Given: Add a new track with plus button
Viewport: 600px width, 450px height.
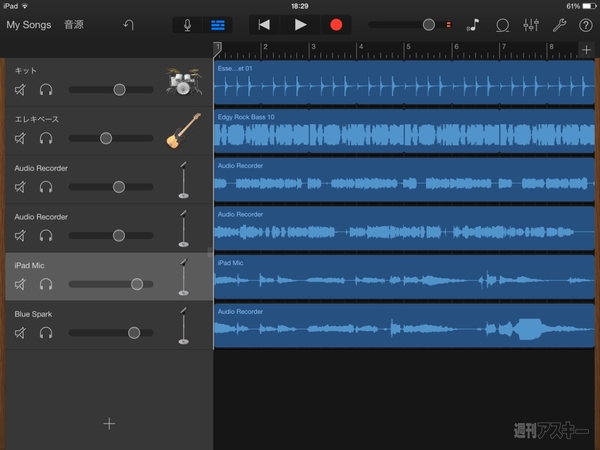Looking at the screenshot, I should point(109,423).
